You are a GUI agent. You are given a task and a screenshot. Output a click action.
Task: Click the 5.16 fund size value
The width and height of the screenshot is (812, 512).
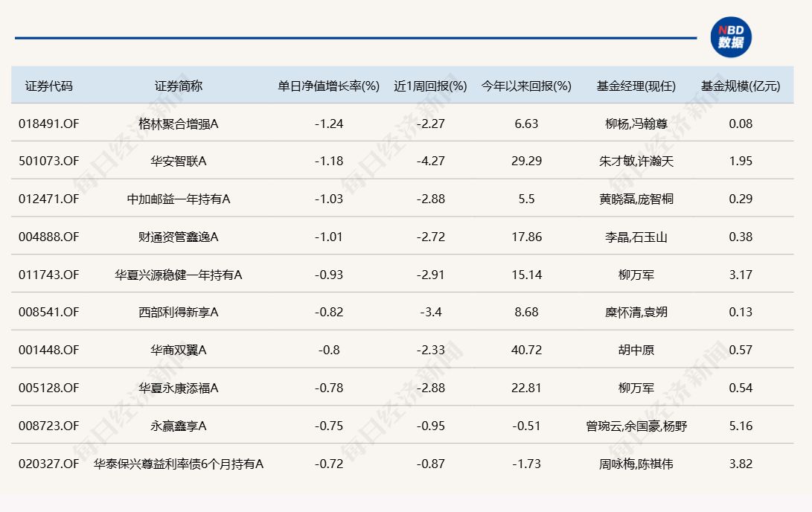pyautogui.click(x=741, y=426)
